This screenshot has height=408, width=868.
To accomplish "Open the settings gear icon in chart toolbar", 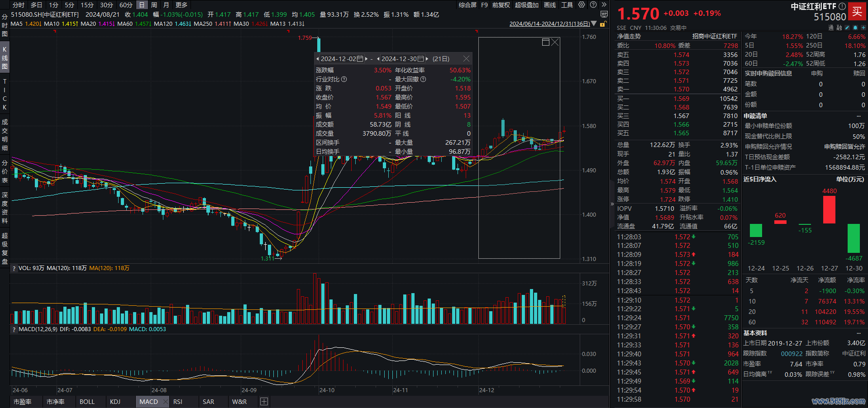I will click(x=582, y=5).
